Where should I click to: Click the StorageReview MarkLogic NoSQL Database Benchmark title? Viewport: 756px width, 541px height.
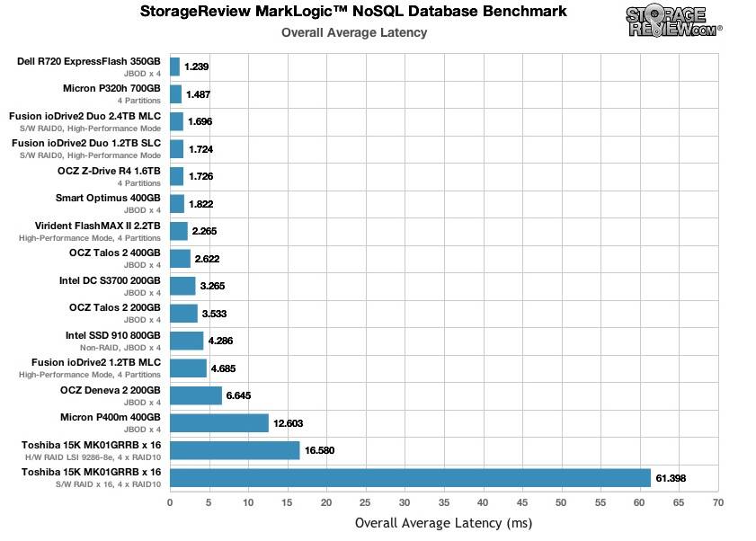coord(353,11)
